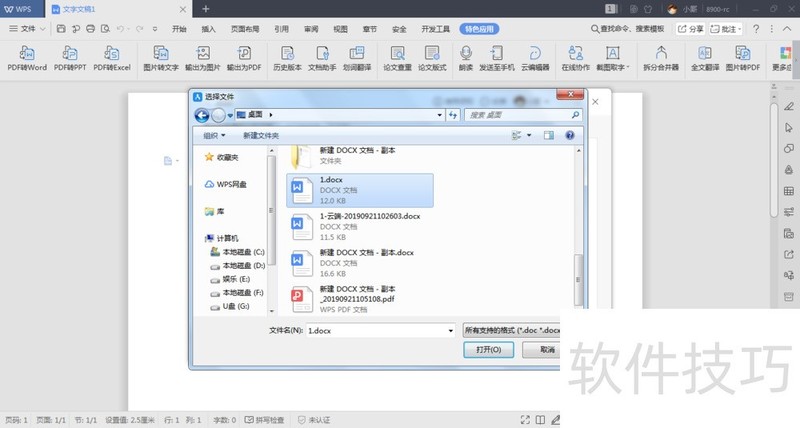
Task: Click the 朗读 microphone icon
Action: tap(466, 53)
